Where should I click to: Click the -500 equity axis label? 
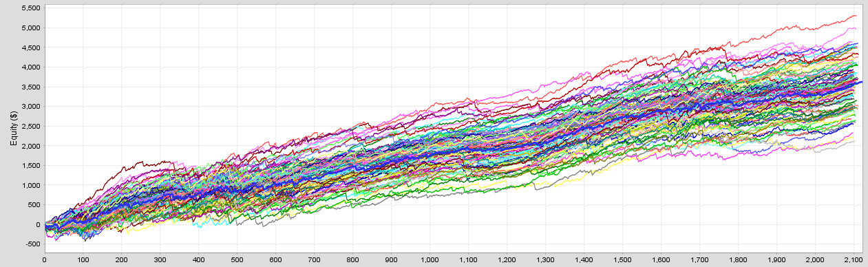click(32, 244)
